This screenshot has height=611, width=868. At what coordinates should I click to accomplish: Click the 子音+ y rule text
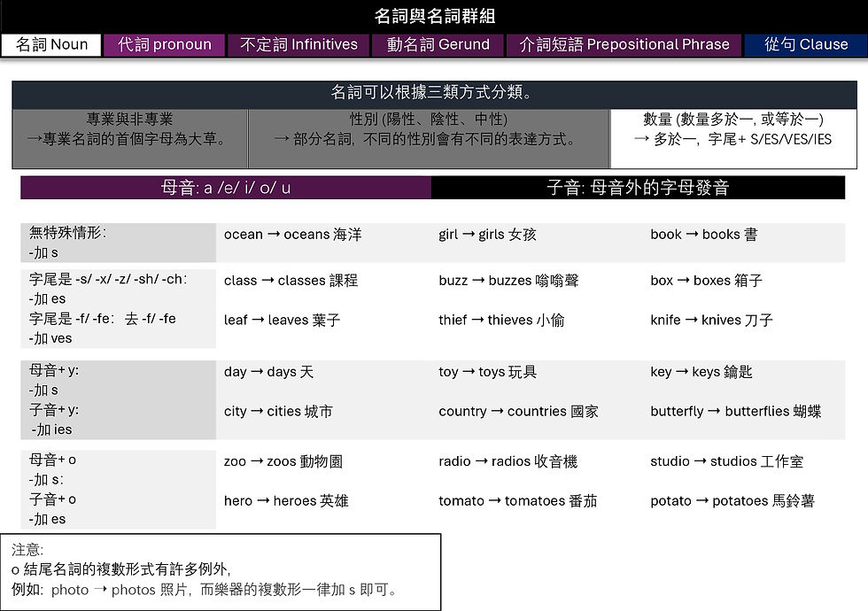point(54,410)
